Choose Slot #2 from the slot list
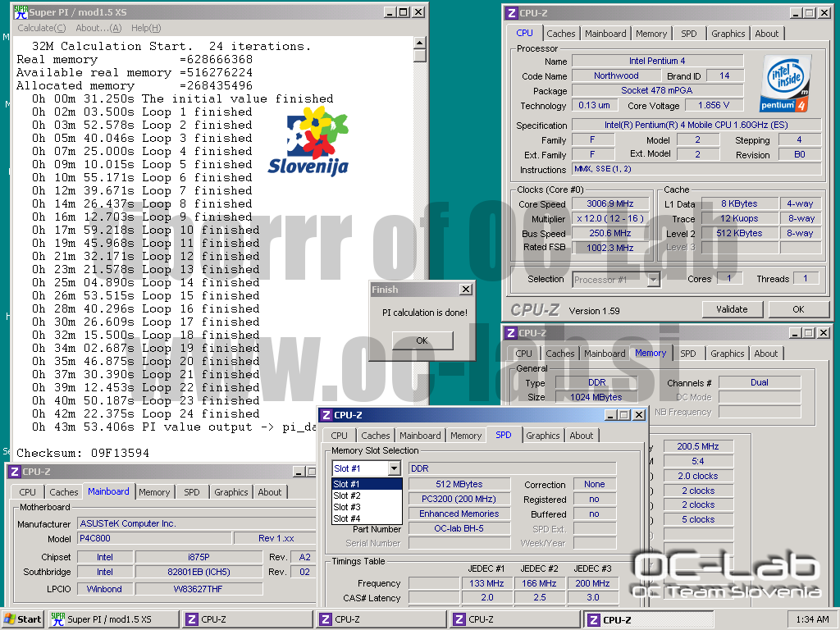The image size is (840, 630). (367, 495)
